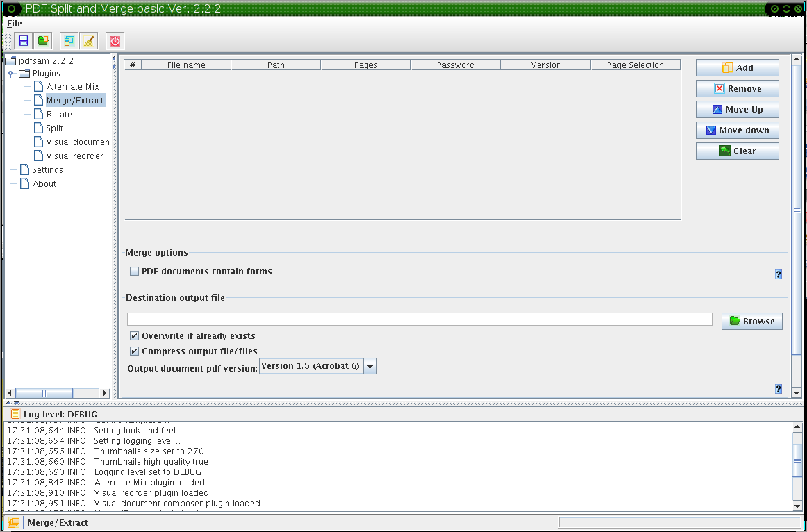Click the status bar progress bar
Screen dimensions: 807x532
point(679,523)
